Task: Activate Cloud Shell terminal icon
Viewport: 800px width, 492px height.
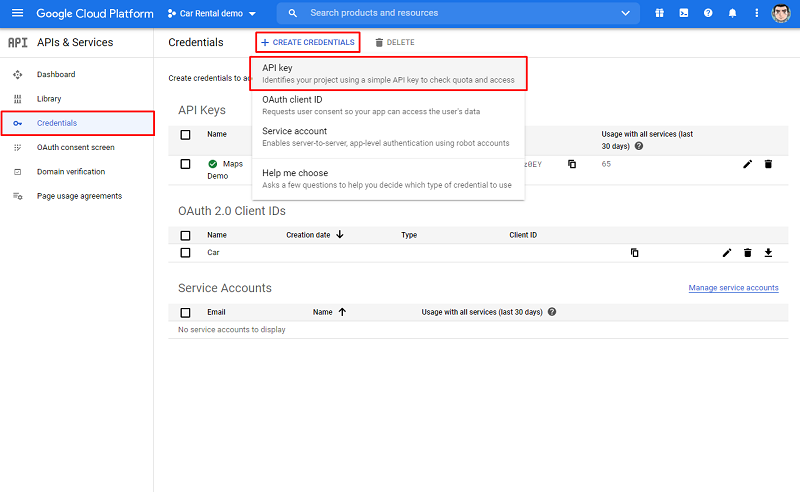Action: point(684,13)
